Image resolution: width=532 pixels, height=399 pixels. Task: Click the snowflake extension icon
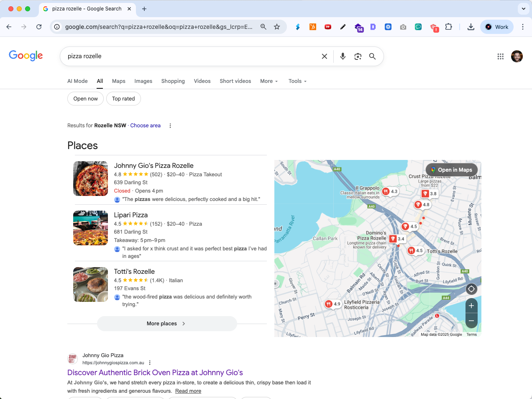coord(388,26)
